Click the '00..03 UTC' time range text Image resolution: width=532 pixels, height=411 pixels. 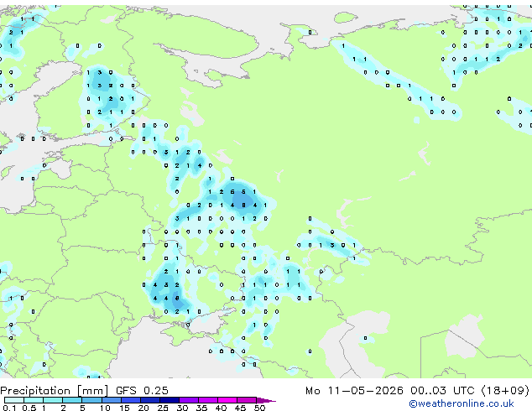coord(442,391)
